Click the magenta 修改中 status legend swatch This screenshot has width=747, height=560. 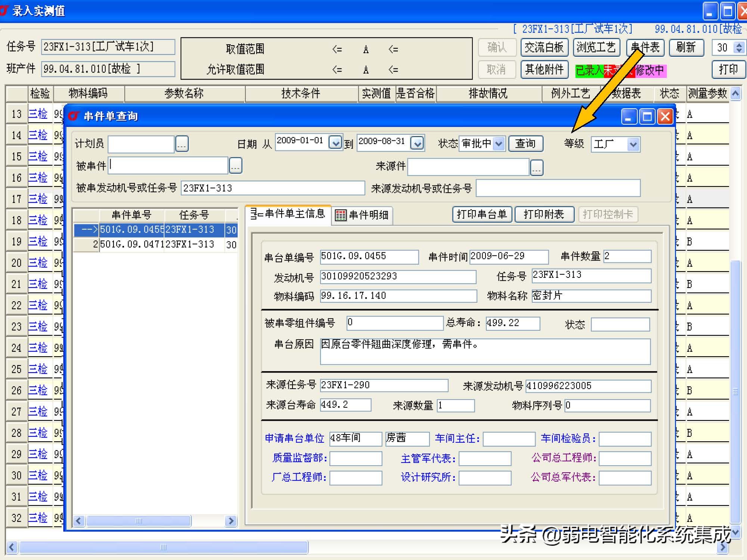coord(650,70)
